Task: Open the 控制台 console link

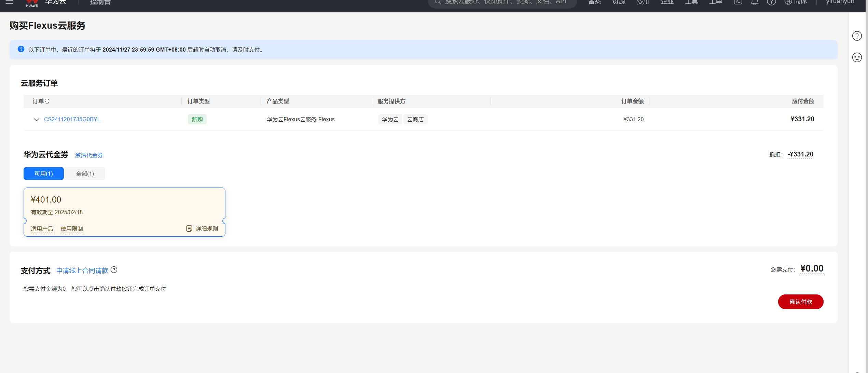Action: [100, 2]
